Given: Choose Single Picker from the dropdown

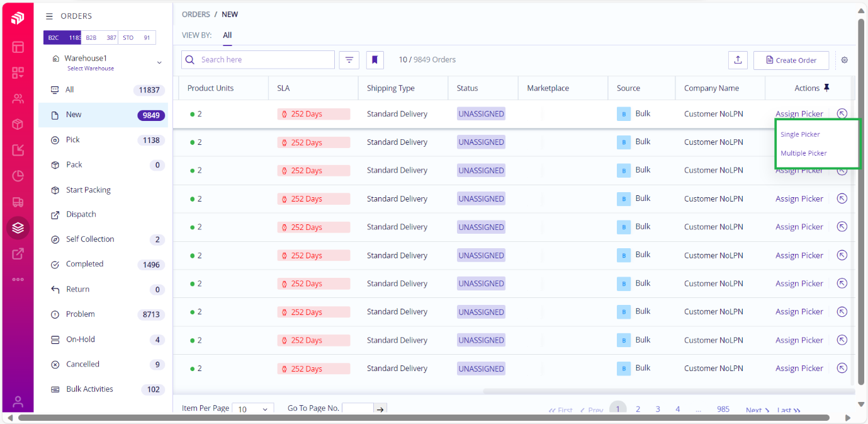Looking at the screenshot, I should pos(800,134).
